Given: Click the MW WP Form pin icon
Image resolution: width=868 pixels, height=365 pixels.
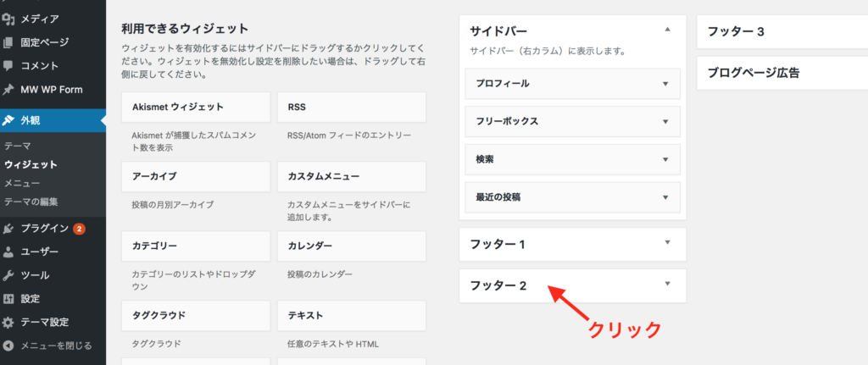Looking at the screenshot, I should coord(8,89).
